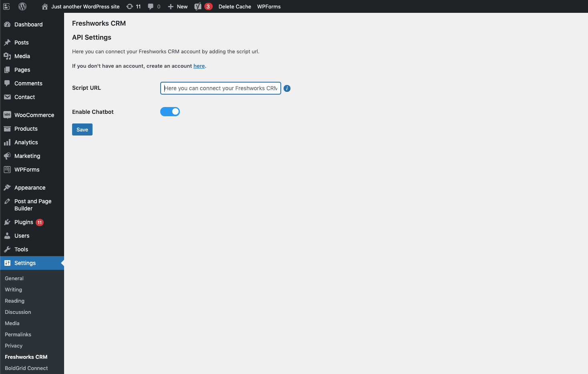
Task: Click the Dashboard menu label
Action: (x=28, y=24)
